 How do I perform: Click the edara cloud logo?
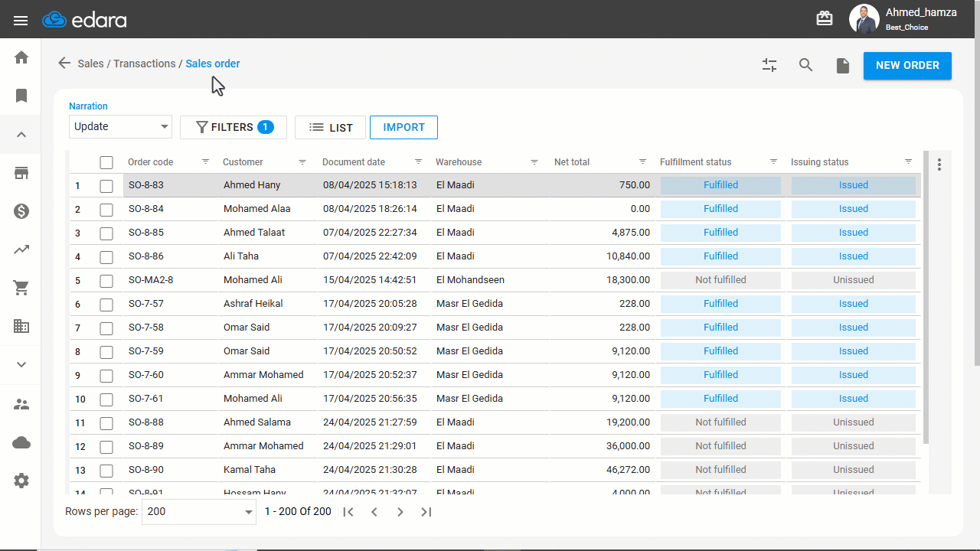pos(84,20)
